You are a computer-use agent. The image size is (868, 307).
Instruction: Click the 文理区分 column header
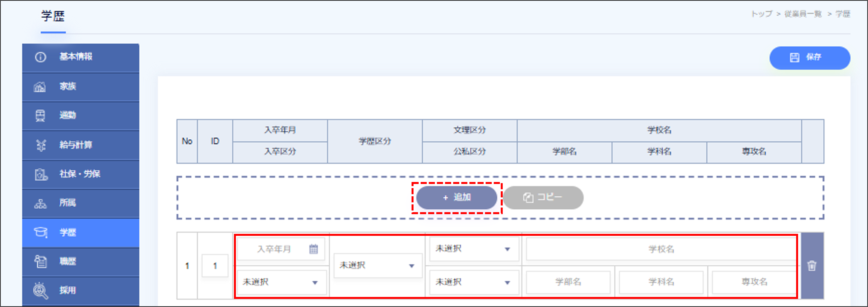(x=469, y=130)
